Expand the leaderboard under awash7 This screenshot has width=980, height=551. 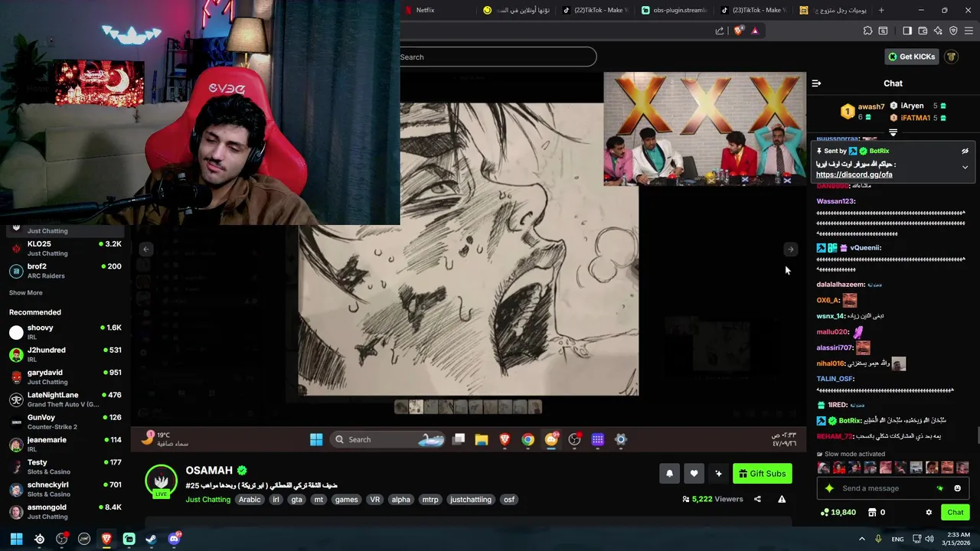tap(893, 133)
